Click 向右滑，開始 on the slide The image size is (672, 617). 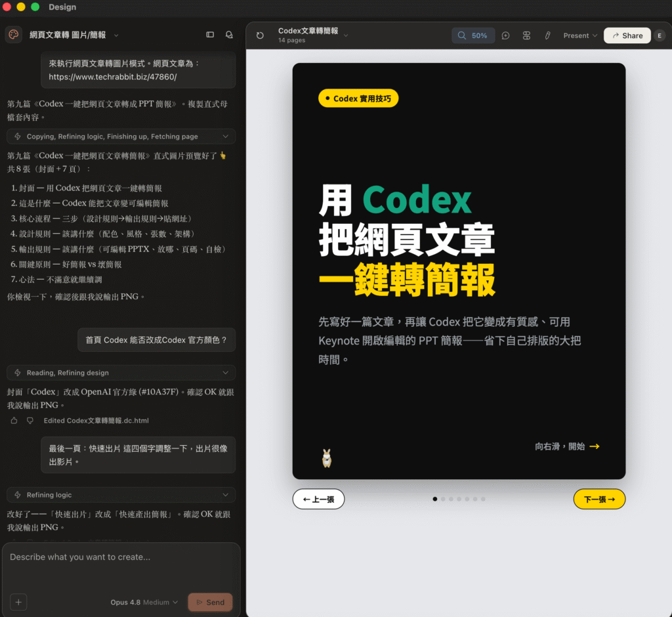pyautogui.click(x=567, y=446)
